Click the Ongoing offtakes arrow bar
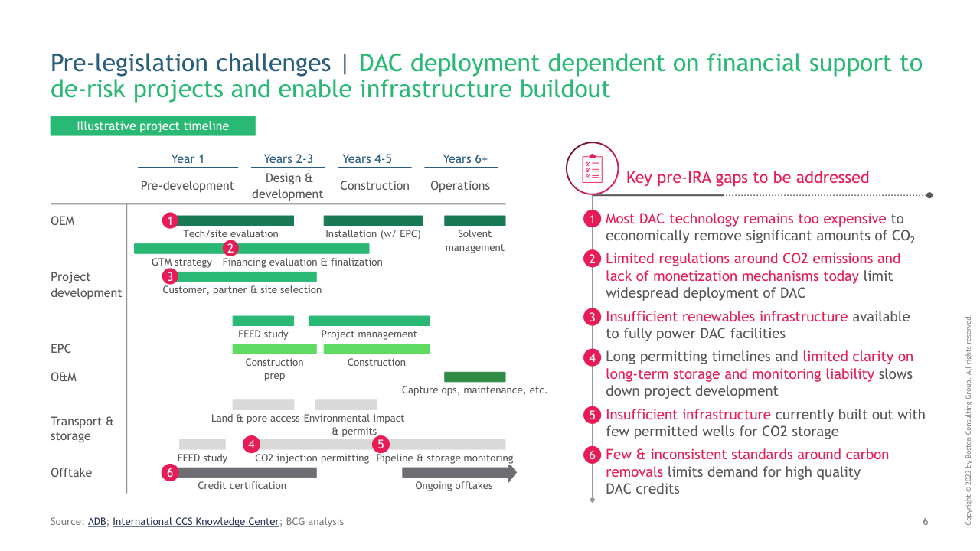Screen dimensions: 980x551 [x=459, y=473]
